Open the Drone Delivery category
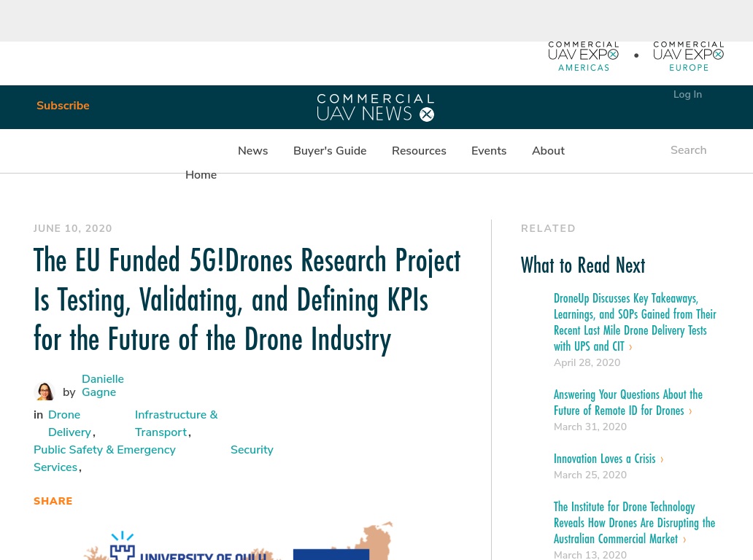 coord(69,423)
